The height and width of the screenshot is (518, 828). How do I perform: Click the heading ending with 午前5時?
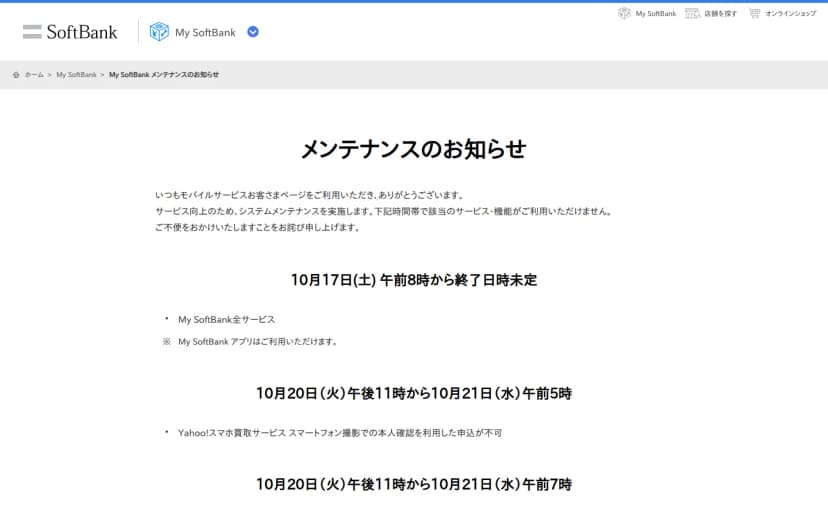(x=414, y=393)
